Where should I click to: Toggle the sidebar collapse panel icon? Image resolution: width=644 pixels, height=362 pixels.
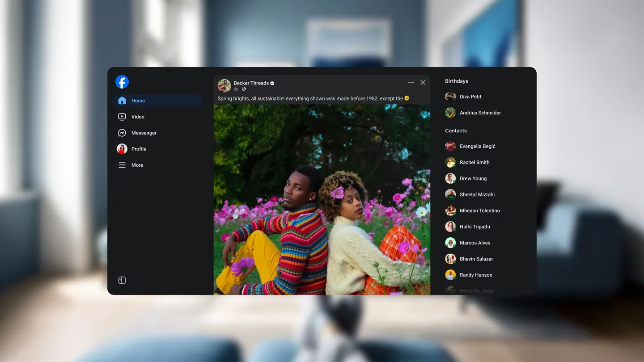[122, 280]
